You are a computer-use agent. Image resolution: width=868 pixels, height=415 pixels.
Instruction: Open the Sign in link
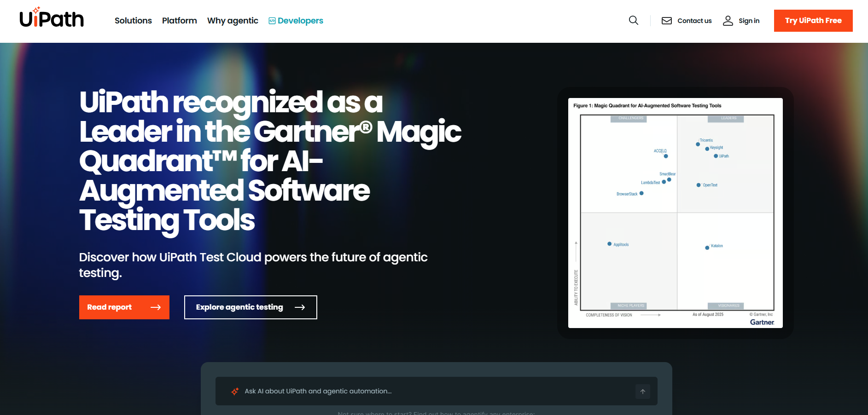[x=749, y=21]
